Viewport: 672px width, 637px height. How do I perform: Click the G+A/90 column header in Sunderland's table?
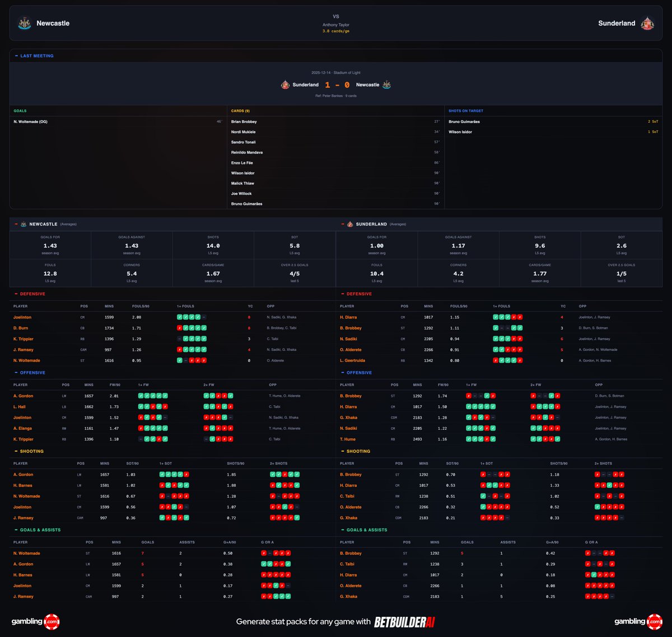pyautogui.click(x=552, y=542)
